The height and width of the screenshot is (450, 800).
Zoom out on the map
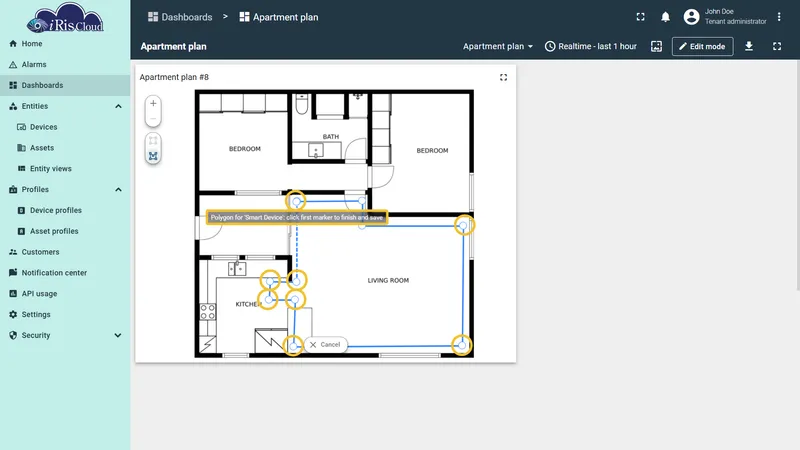pyautogui.click(x=153, y=119)
